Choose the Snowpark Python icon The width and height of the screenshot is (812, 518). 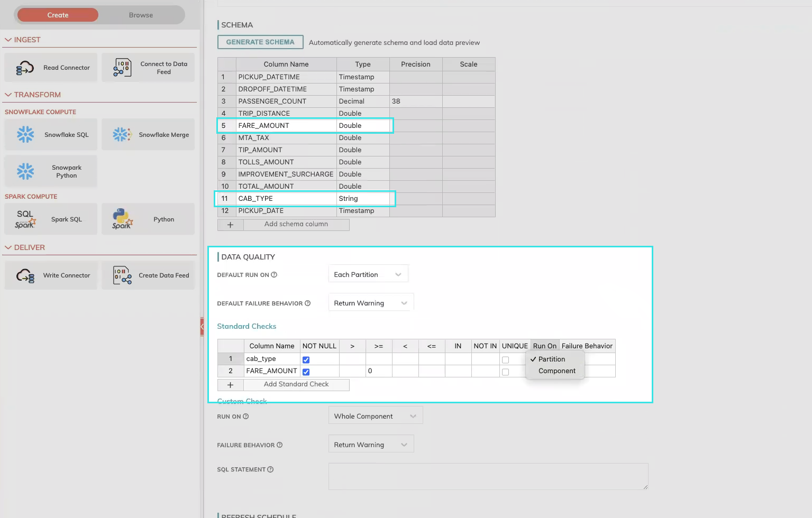[x=25, y=171]
